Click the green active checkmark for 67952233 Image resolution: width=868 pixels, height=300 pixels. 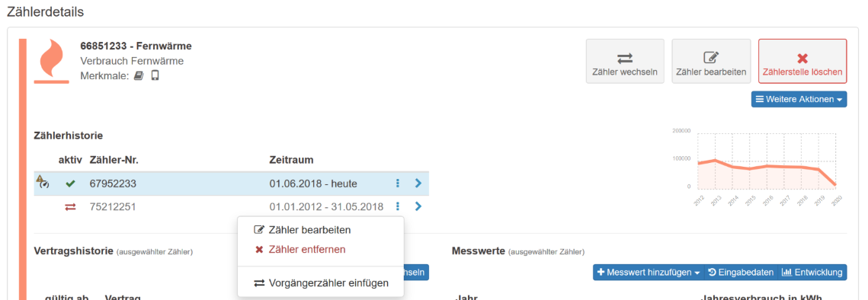70,184
